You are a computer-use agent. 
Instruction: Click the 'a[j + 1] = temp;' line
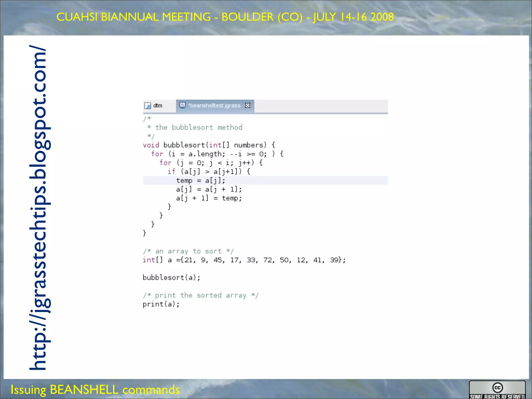209,198
